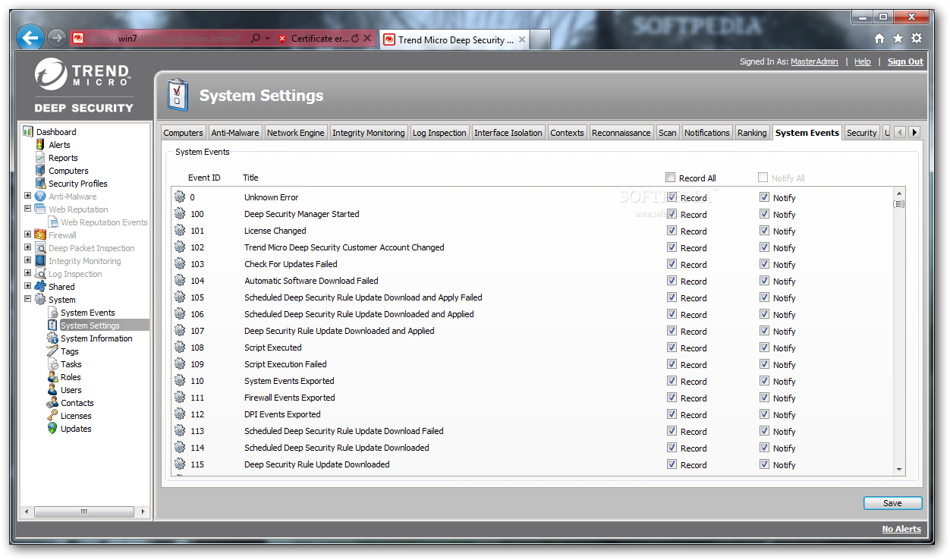Switch to the Network Engine tab
The height and width of the screenshot is (560, 950).
click(x=296, y=133)
